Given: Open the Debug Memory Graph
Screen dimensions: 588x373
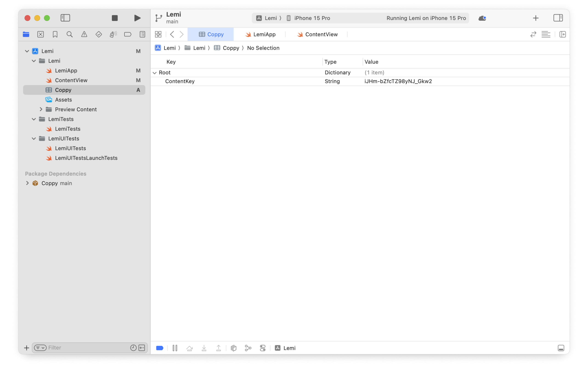Looking at the screenshot, I should 248,348.
